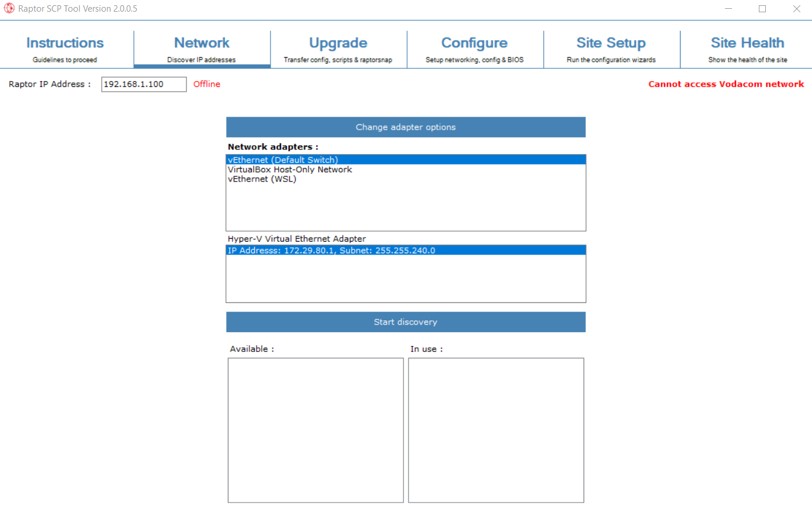Select the Raptor IP Address input field
812x506 pixels.
tap(143, 84)
